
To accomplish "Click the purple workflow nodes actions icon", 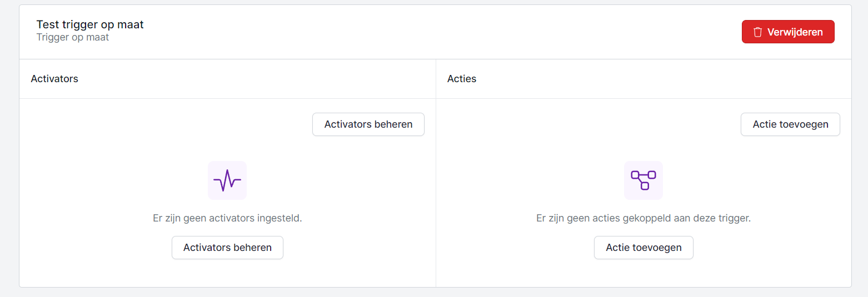I will pos(643,180).
